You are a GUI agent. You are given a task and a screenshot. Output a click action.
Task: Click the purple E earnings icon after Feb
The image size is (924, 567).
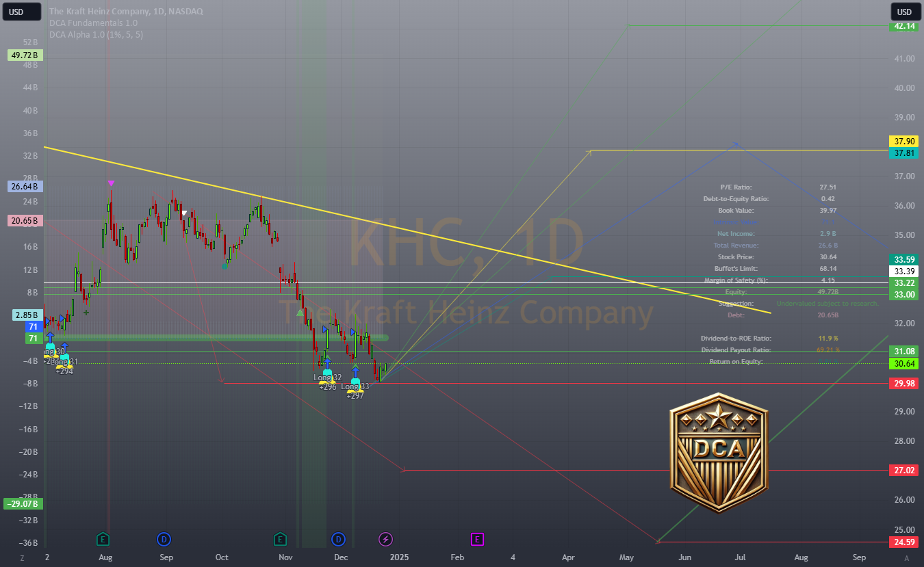477,539
